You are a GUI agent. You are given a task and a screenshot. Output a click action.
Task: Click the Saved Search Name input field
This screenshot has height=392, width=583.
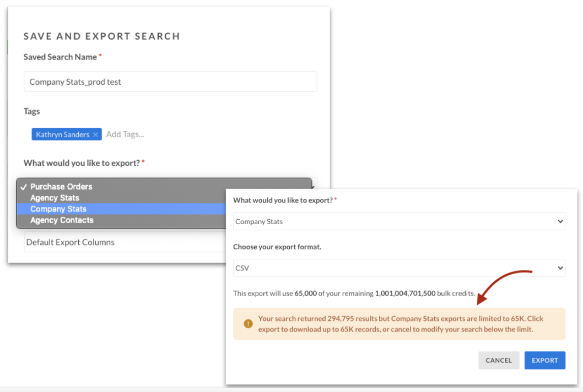click(x=170, y=81)
